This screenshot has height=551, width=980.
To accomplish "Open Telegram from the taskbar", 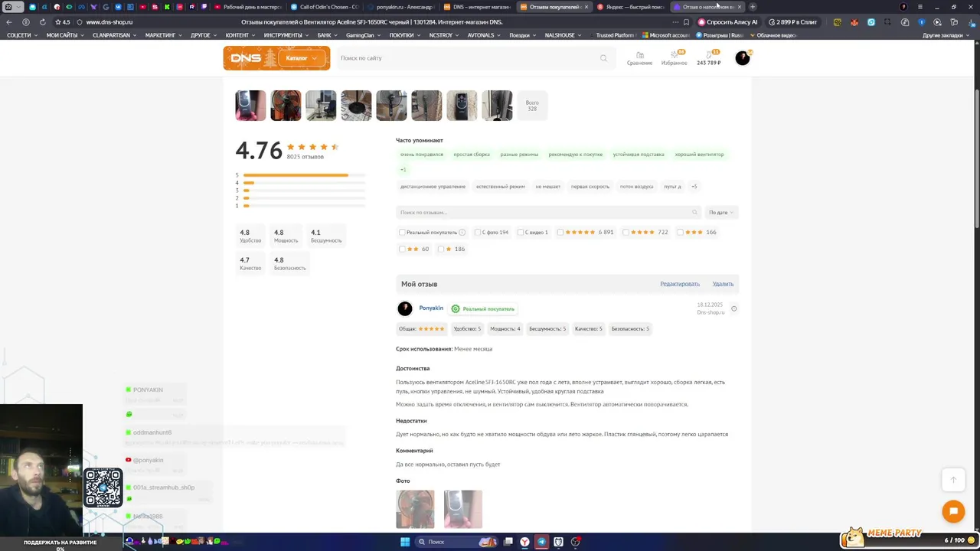I will [x=541, y=542].
